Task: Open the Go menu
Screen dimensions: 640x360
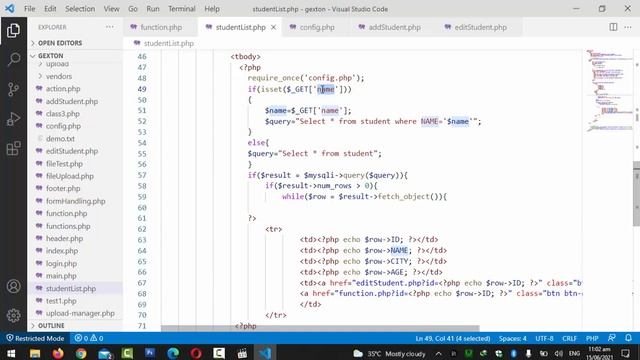Action: tap(133, 9)
